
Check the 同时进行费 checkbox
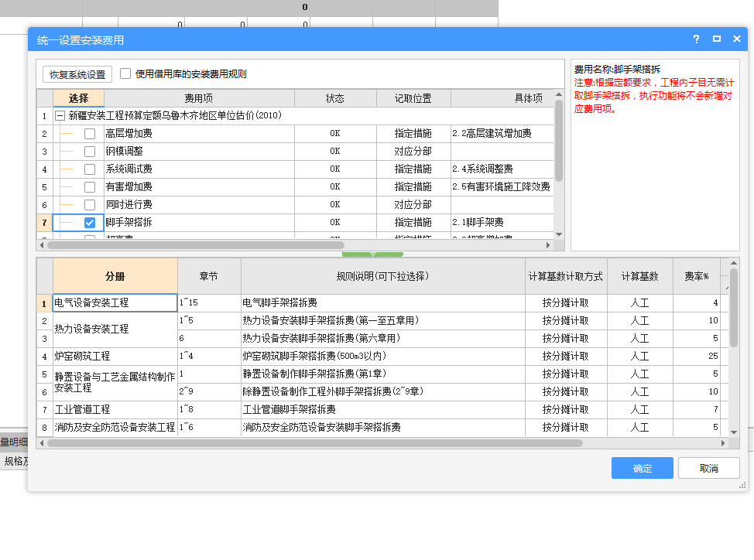click(90, 205)
